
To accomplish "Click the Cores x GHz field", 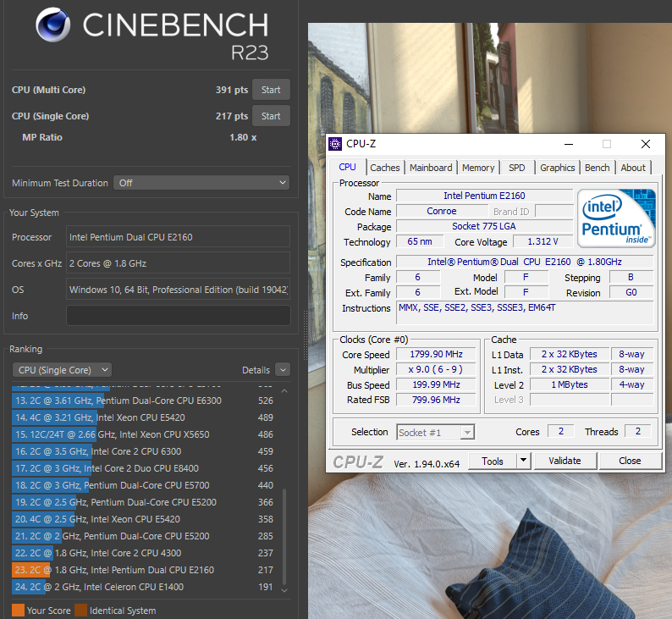I will (x=179, y=263).
